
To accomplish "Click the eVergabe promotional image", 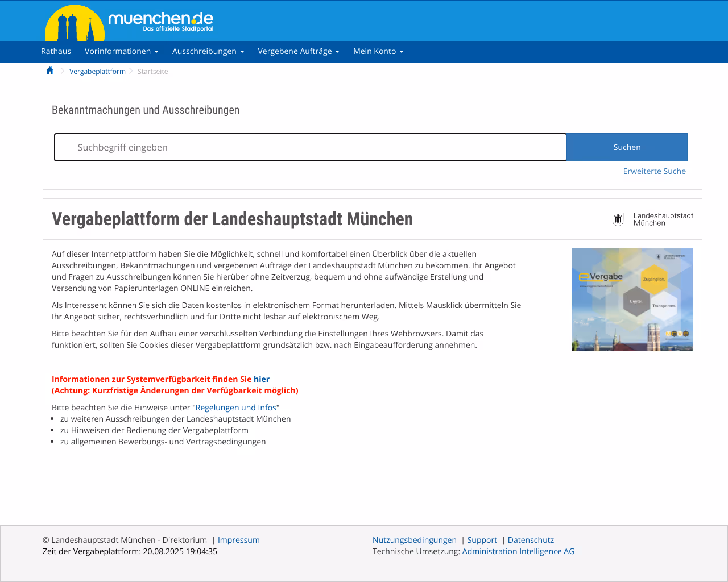I will (x=632, y=300).
